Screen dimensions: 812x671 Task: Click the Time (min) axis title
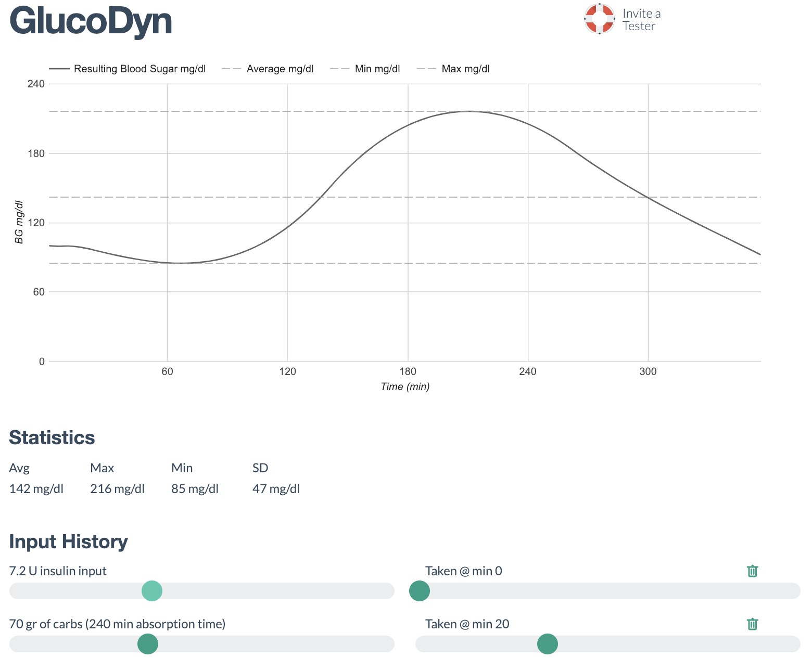[405, 386]
